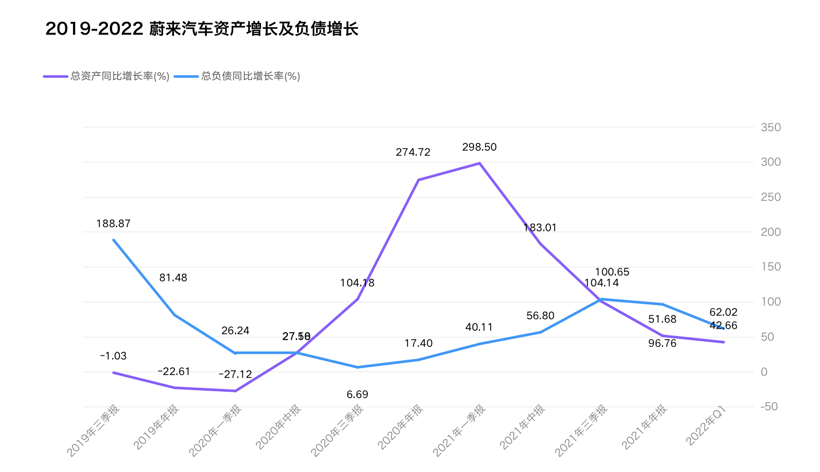Click the 26.24 data label
The width and height of the screenshot is (820, 472).
tap(235, 330)
